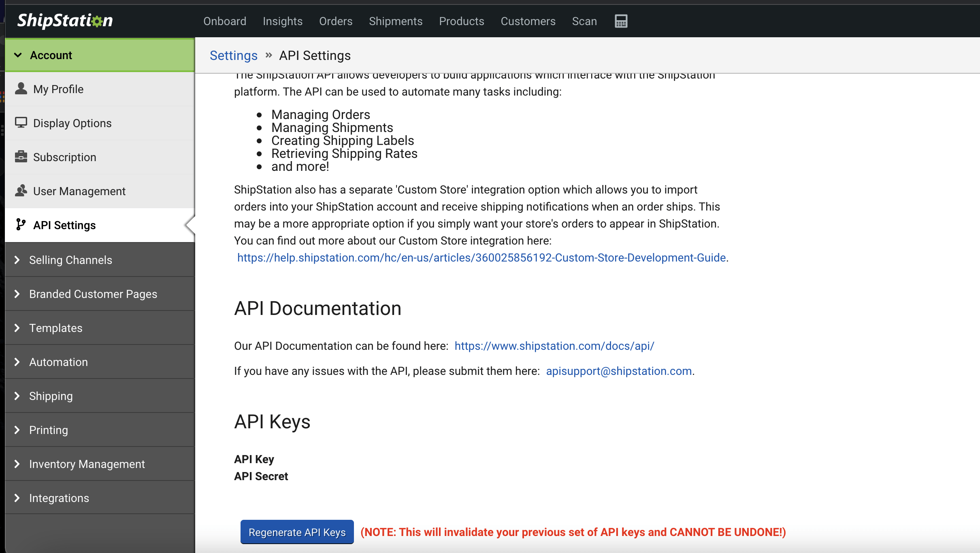Click the API Settings branch icon

21,225
